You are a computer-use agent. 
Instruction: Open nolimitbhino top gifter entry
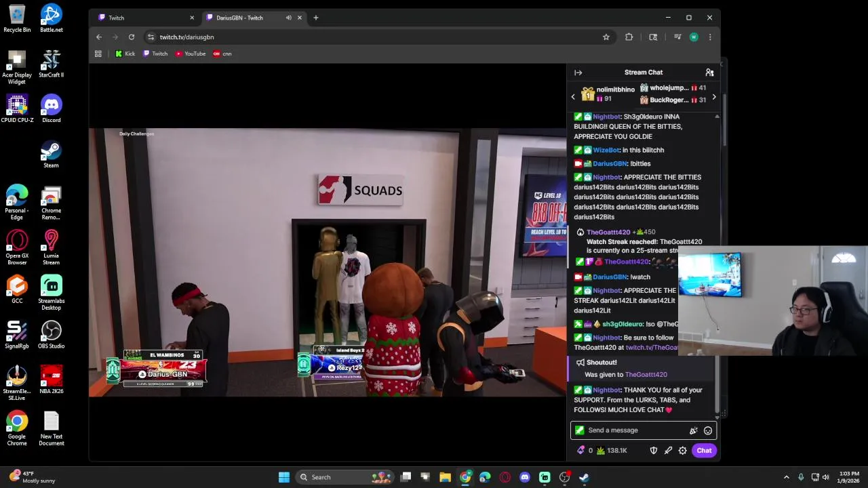pyautogui.click(x=608, y=94)
